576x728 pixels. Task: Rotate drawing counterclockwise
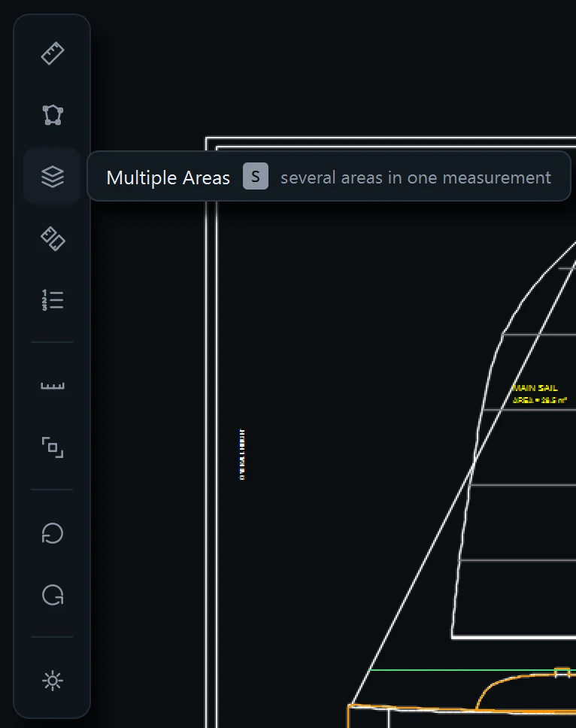click(x=53, y=533)
